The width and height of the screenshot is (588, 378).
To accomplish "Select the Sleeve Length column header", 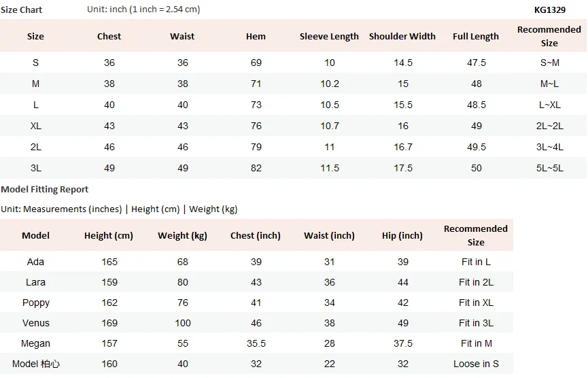I will click(329, 37).
